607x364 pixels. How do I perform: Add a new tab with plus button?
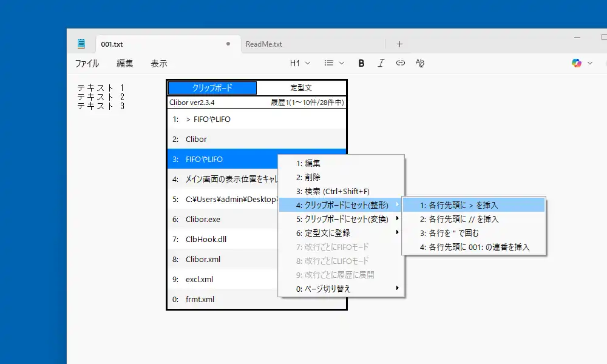[x=399, y=44]
